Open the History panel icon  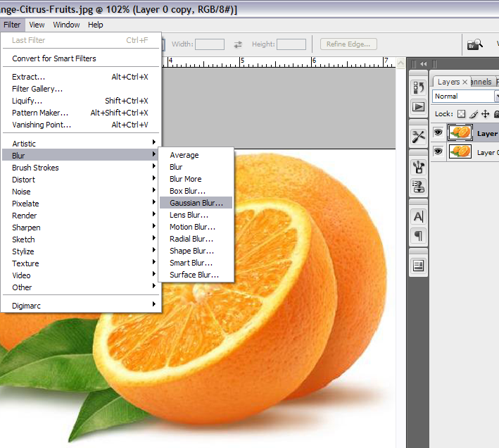pos(419,87)
